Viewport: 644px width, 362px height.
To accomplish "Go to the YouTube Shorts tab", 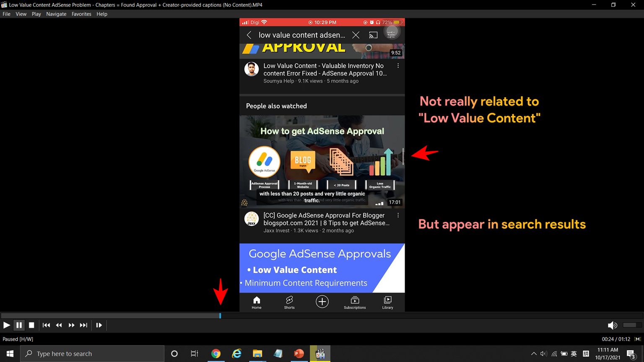I will tap(289, 303).
